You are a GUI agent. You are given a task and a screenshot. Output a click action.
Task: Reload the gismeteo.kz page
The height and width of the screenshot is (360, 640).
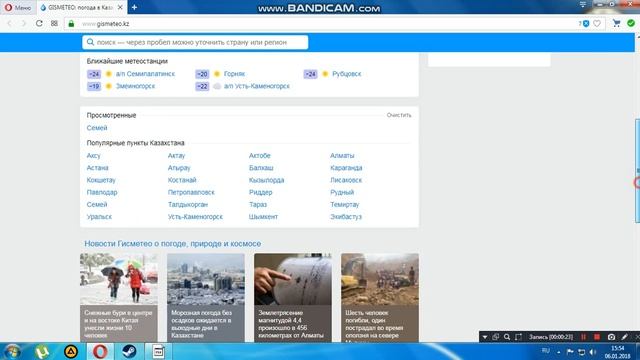point(39,24)
